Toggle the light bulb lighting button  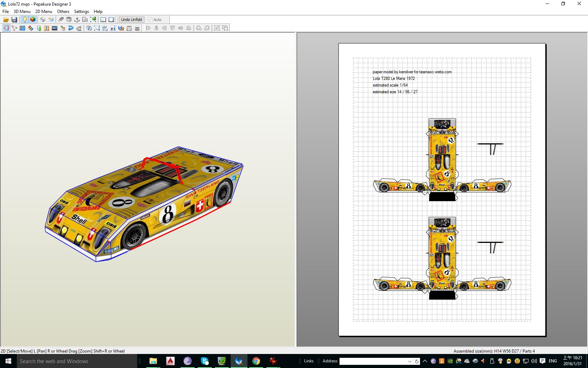click(x=24, y=20)
